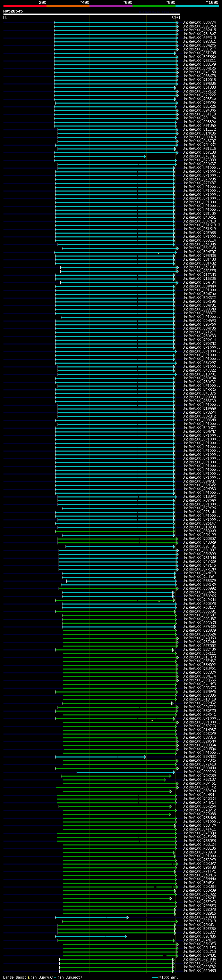Select the UniRef100_B5X322 label
222x980 pixels.
[199, 298]
